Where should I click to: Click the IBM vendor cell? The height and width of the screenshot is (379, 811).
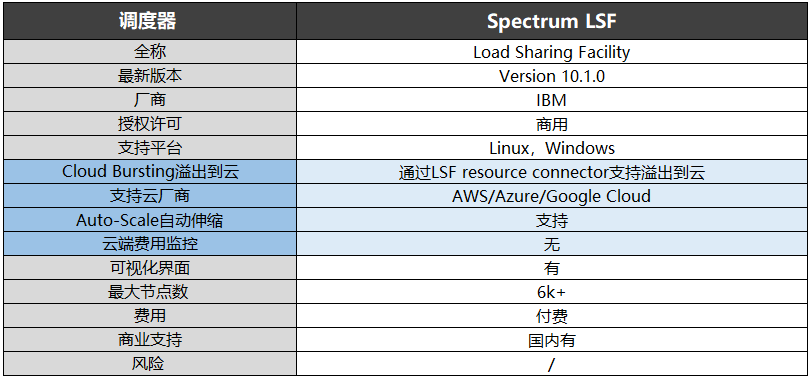coord(552,100)
